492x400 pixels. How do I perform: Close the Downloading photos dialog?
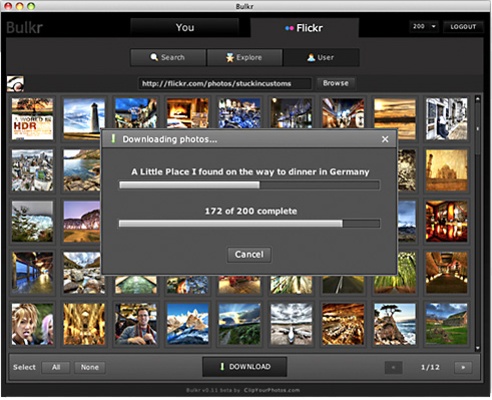(385, 139)
